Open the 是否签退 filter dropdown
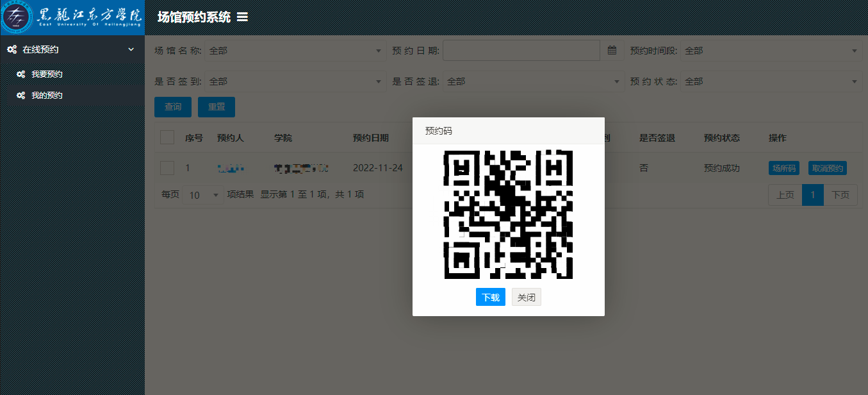Image resolution: width=868 pixels, height=395 pixels. [534, 81]
